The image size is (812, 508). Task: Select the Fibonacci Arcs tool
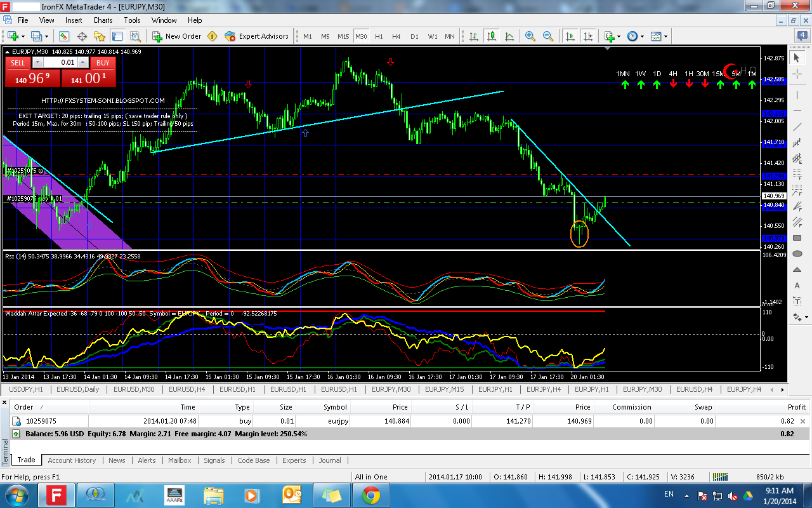[x=797, y=192]
